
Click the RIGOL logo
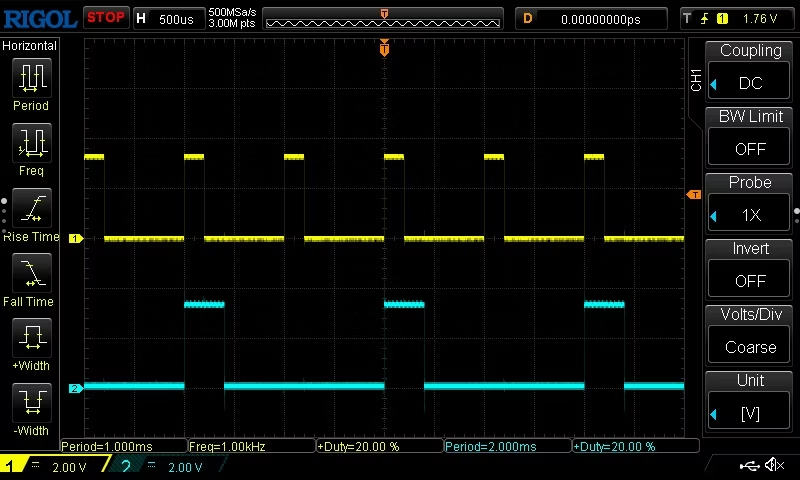40,19
